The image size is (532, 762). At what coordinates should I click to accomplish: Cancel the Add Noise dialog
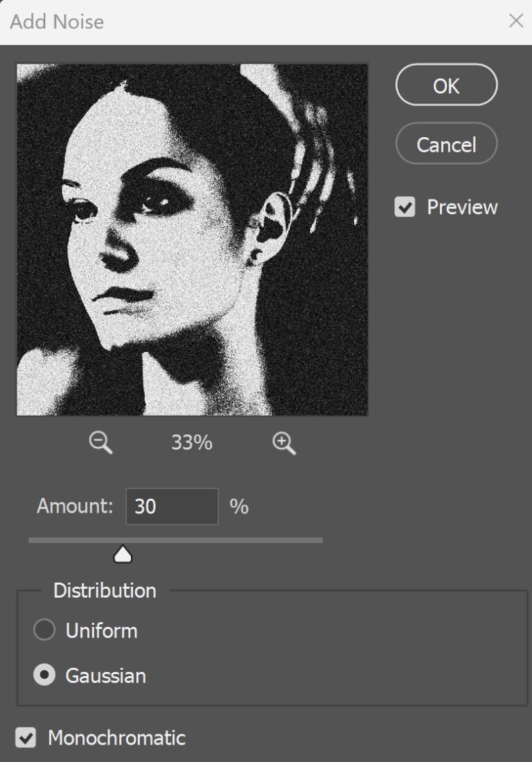coord(446,144)
